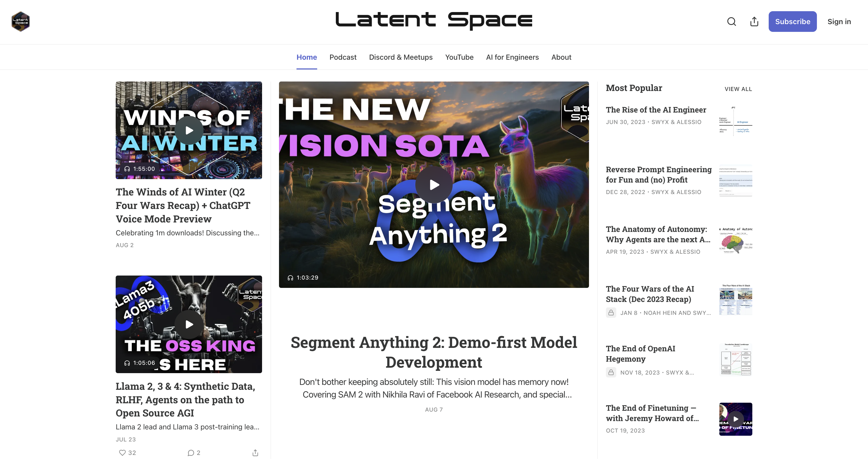868x469 pixels.
Task: Open The Rise of the AI Engineer
Action: [x=656, y=110]
